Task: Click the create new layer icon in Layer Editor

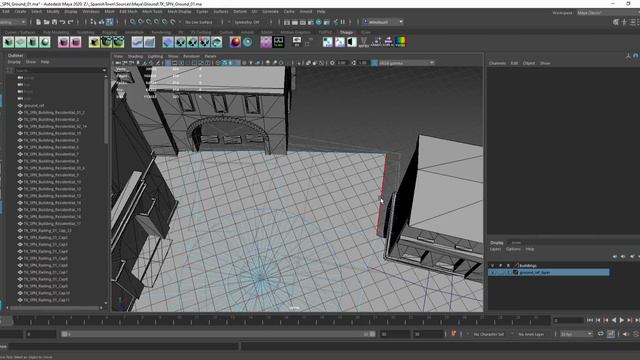Action: [x=632, y=256]
